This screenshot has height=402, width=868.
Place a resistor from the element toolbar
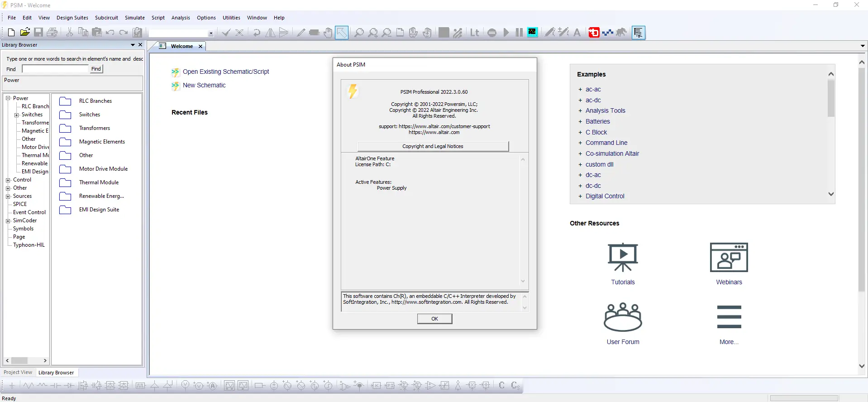[x=29, y=386]
